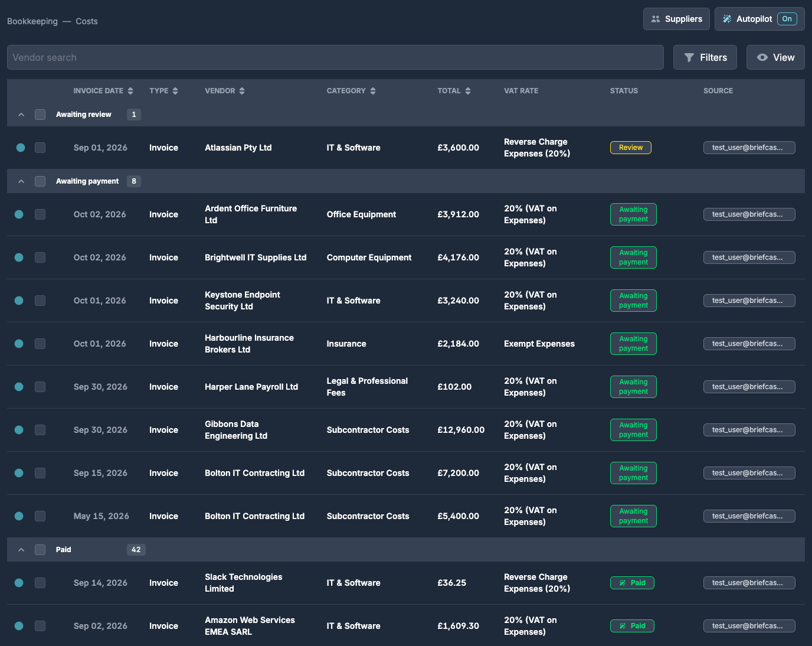The image size is (812, 646).
Task: Open the Suppliers page
Action: tap(676, 19)
